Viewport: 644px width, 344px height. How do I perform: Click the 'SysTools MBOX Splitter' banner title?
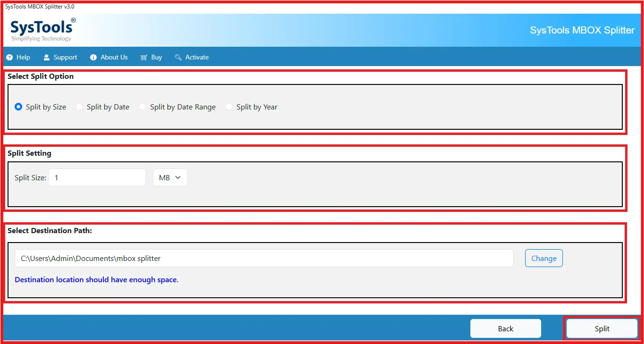[x=582, y=30]
